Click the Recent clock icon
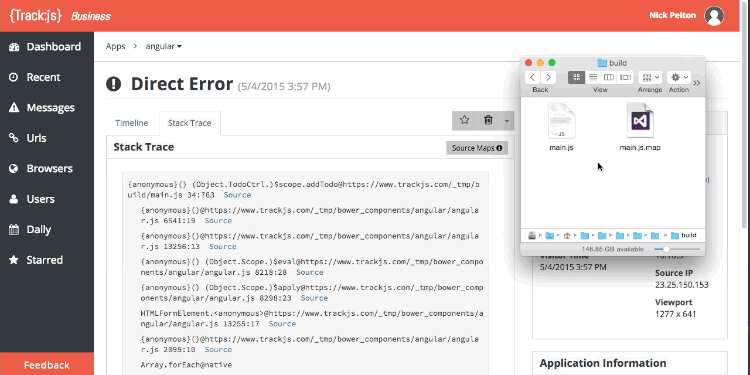This screenshot has height=375, width=750. tap(14, 77)
